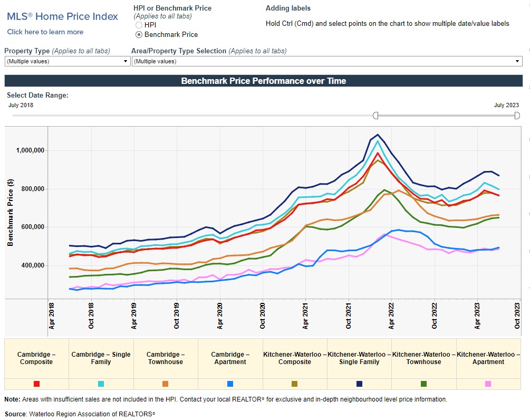The height and width of the screenshot is (420, 530).
Task: Open the Property Type dropdown
Action: pyautogui.click(x=67, y=61)
